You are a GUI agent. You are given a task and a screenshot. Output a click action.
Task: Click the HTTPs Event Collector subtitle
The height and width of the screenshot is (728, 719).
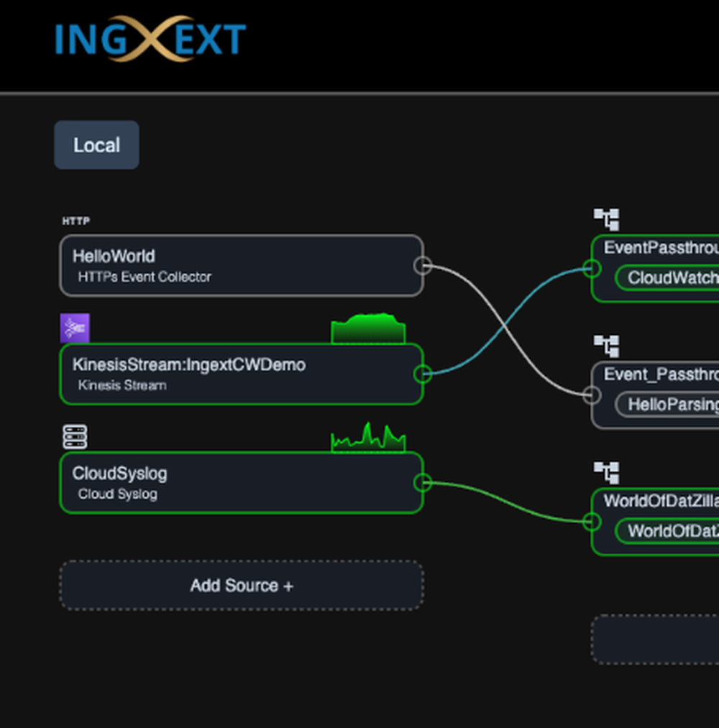coord(145,277)
